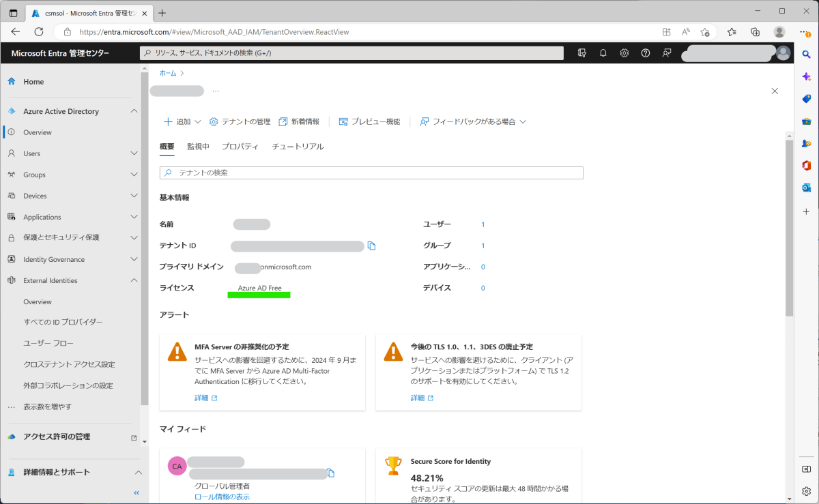Screen dimensions: 819x504
Task: Click the CA user avatar
Action: point(177,466)
